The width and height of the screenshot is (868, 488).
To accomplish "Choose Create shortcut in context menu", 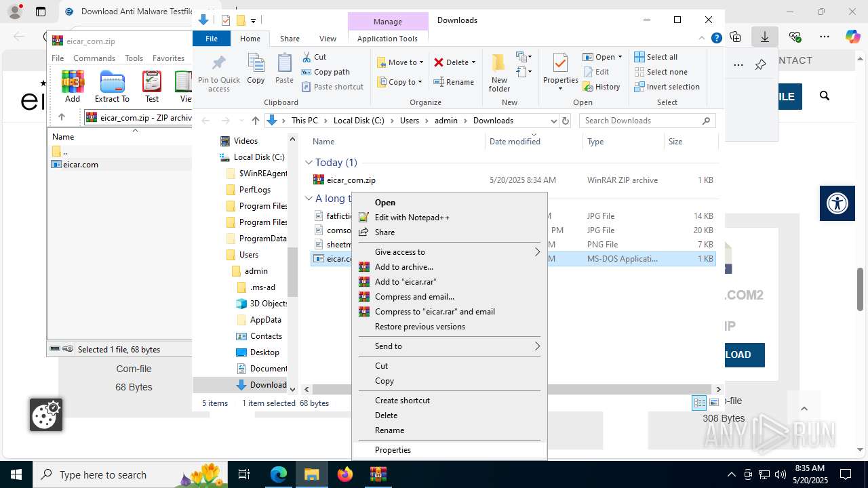I will point(402,401).
